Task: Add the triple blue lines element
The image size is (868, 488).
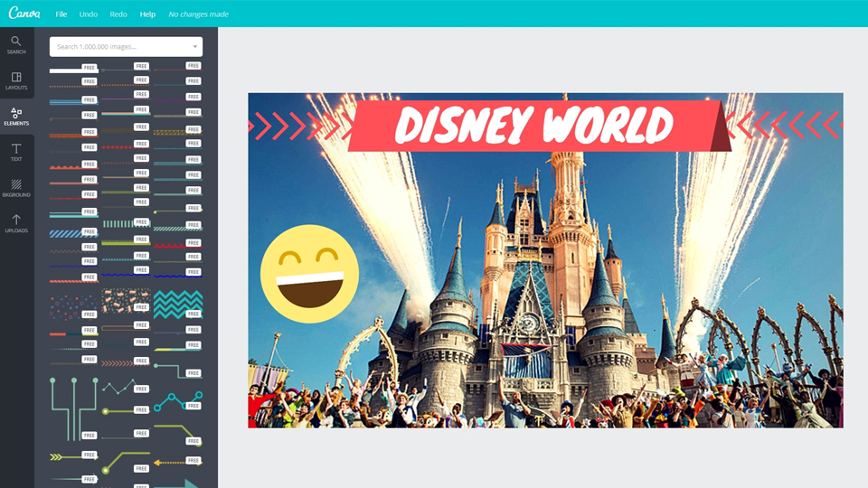Action: pos(73,102)
